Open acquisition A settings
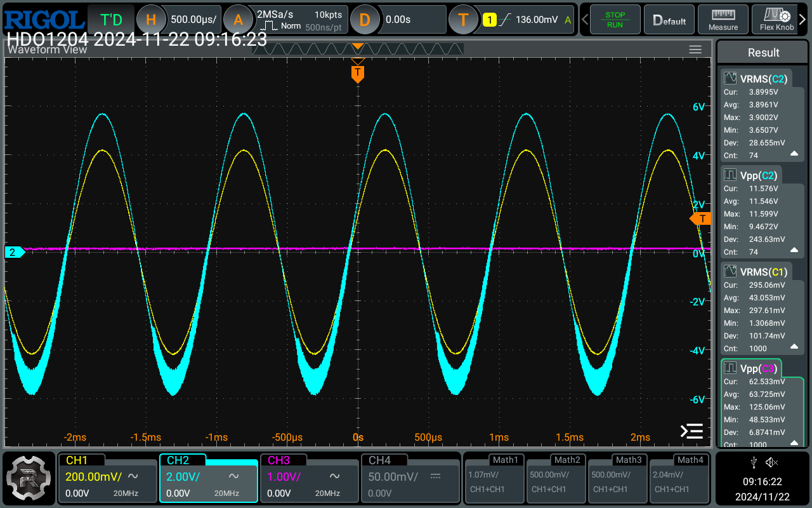The width and height of the screenshot is (812, 508). click(x=238, y=20)
